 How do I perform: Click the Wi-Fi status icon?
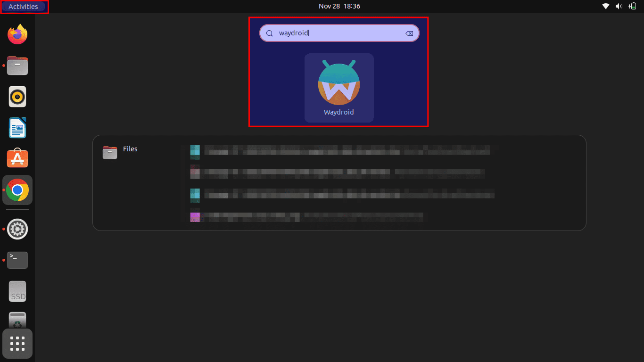tap(606, 6)
